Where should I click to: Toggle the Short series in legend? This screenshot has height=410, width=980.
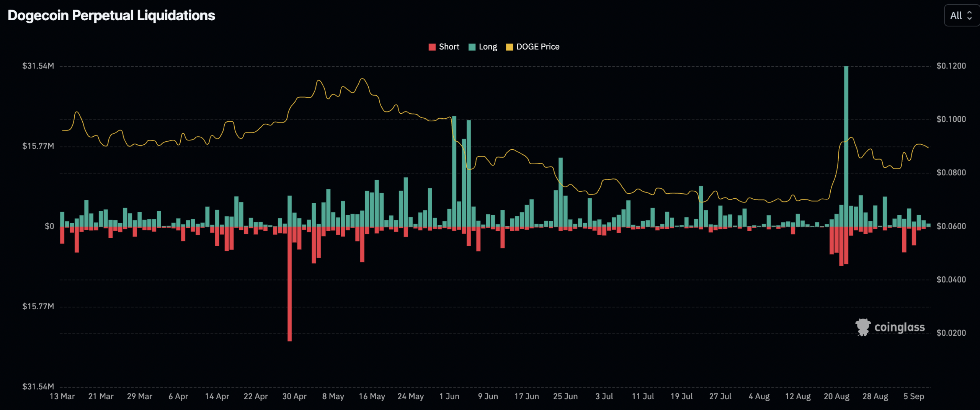[444, 47]
